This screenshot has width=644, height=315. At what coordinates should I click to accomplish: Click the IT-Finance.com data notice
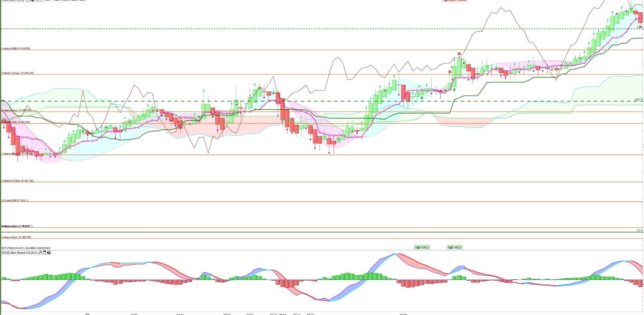pos(26,248)
